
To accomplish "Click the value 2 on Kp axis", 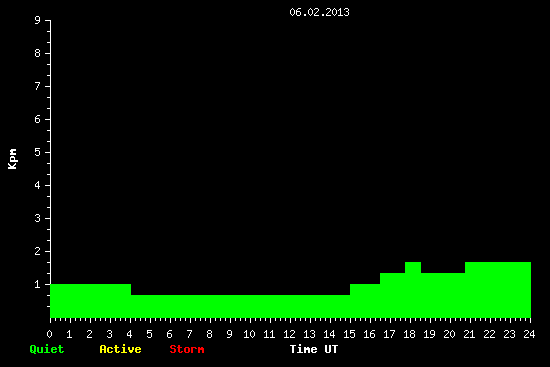I will coord(37,251).
